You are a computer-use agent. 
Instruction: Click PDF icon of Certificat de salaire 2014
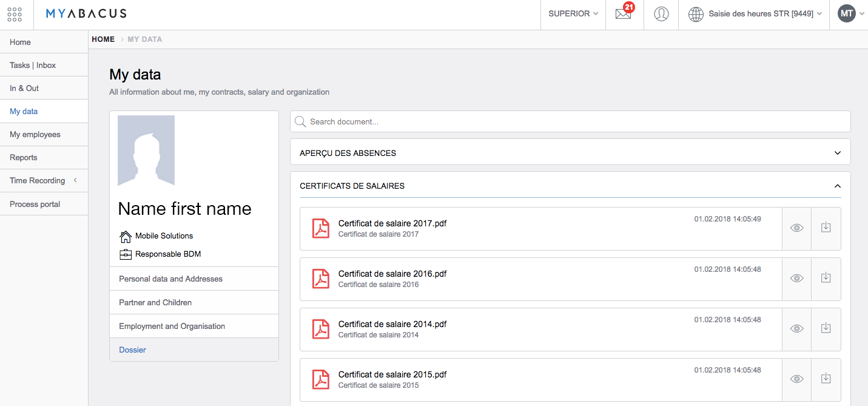[x=320, y=330]
